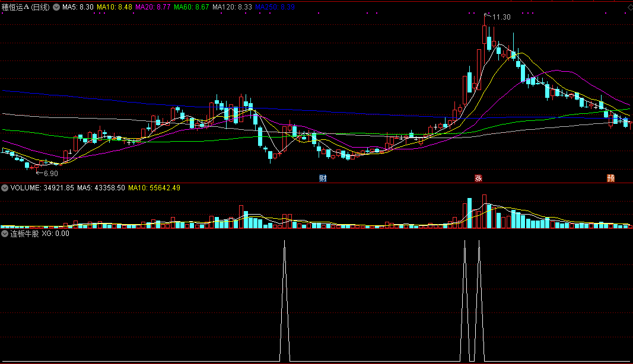The height and width of the screenshot is (364, 633).
Task: Click the tallest cyan volume bar
Action: pos(469,213)
